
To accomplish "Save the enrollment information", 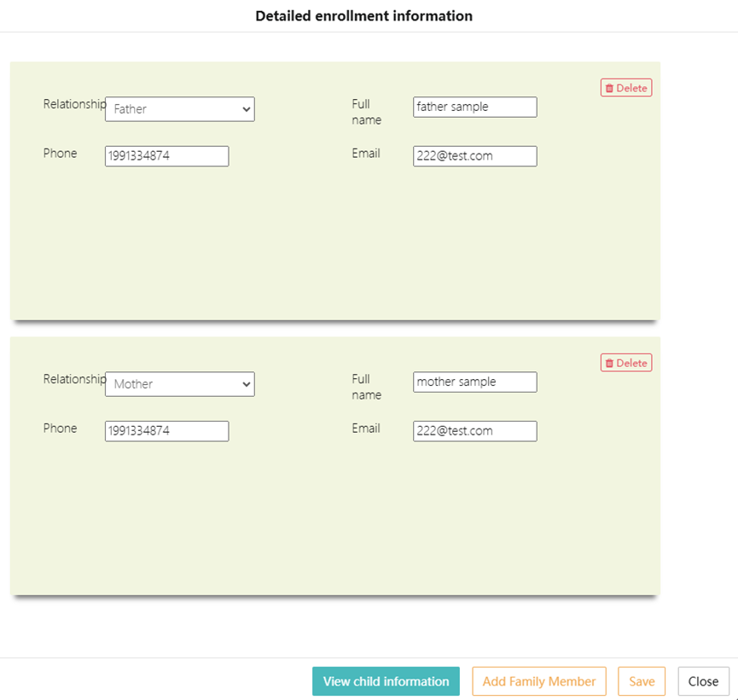I will pos(642,681).
